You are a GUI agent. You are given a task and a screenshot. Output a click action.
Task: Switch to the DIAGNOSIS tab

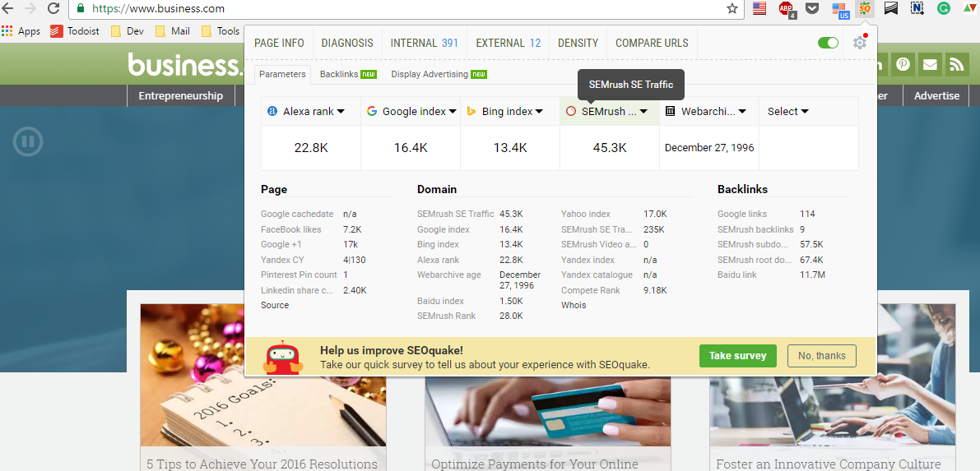point(347,43)
